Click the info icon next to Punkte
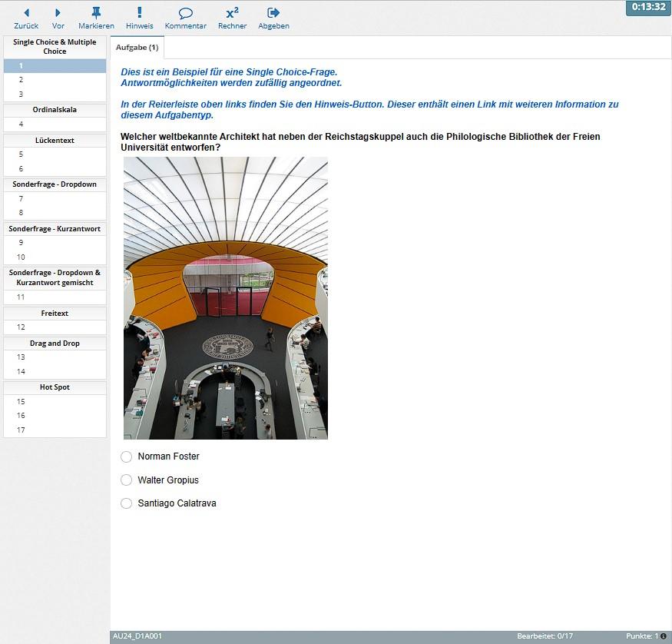The width and height of the screenshot is (672, 644). (x=664, y=636)
